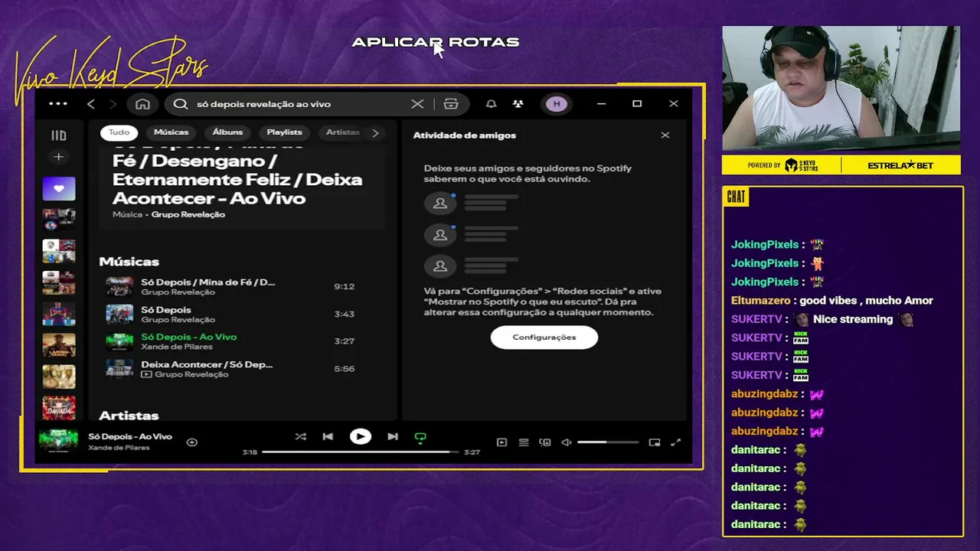Create a playlist with the plus icon
This screenshot has width=980, height=551.
pos(58,157)
